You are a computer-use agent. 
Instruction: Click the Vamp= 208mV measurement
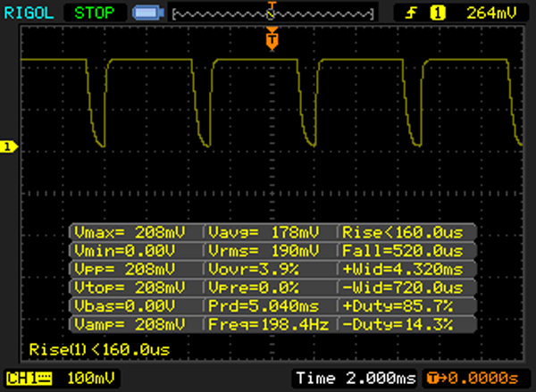[x=130, y=324]
